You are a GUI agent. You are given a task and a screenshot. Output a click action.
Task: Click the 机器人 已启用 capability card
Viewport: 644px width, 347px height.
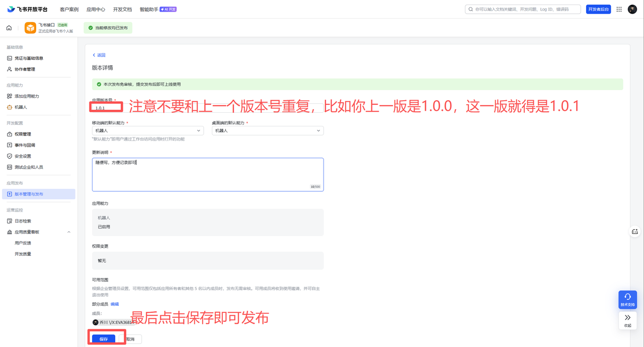coord(208,222)
